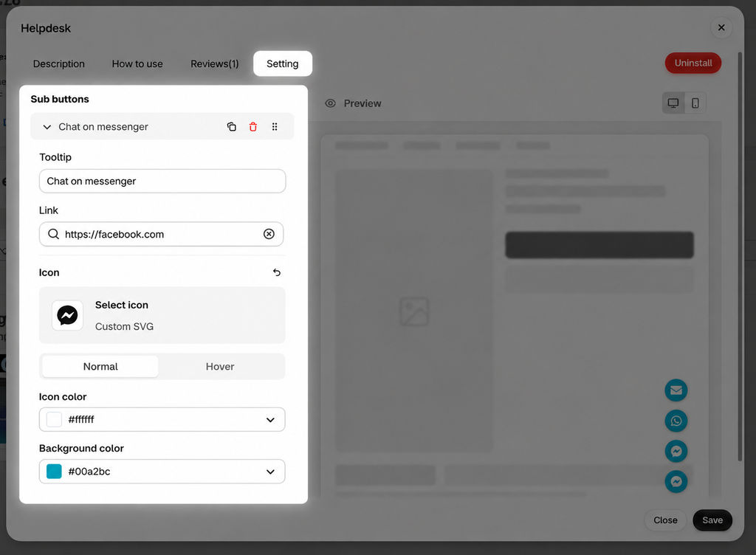Click the bottom messenger button in preview
Screen dimensions: 756x555
click(676, 481)
